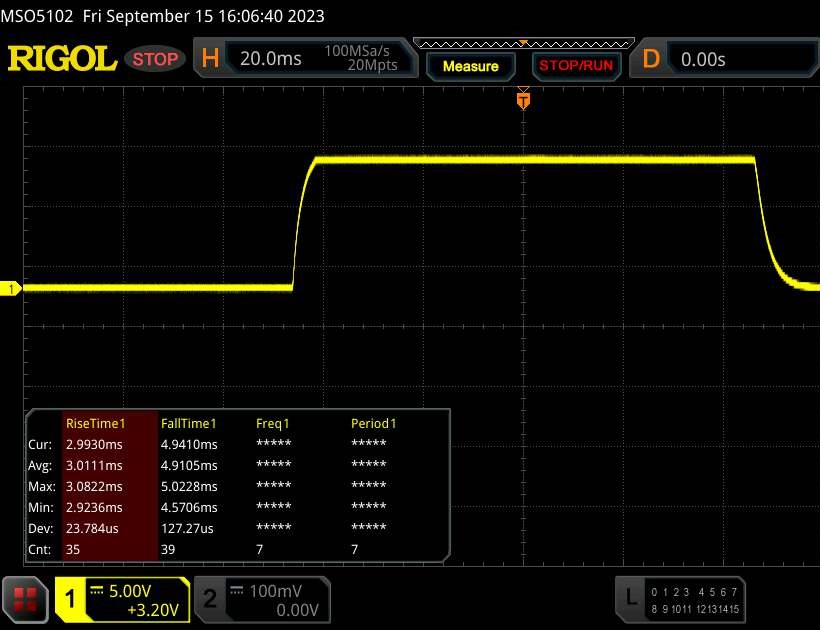Tap the MSO5102 date and time header
This screenshot has width=820, height=630.
(162, 16)
